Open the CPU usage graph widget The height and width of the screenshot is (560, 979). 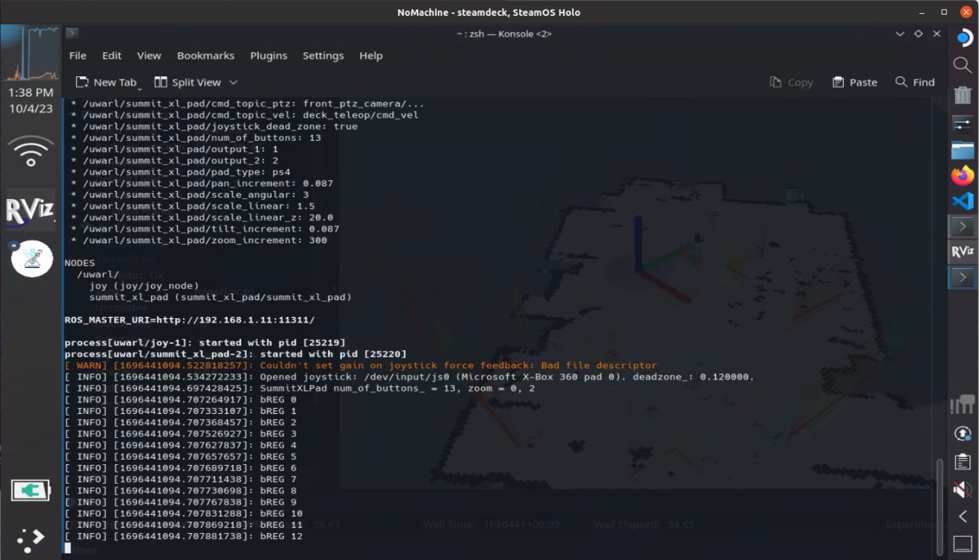coord(31,54)
